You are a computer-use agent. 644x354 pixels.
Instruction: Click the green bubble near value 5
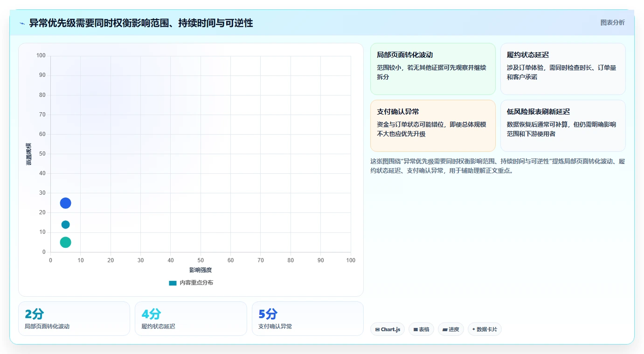[65, 242]
